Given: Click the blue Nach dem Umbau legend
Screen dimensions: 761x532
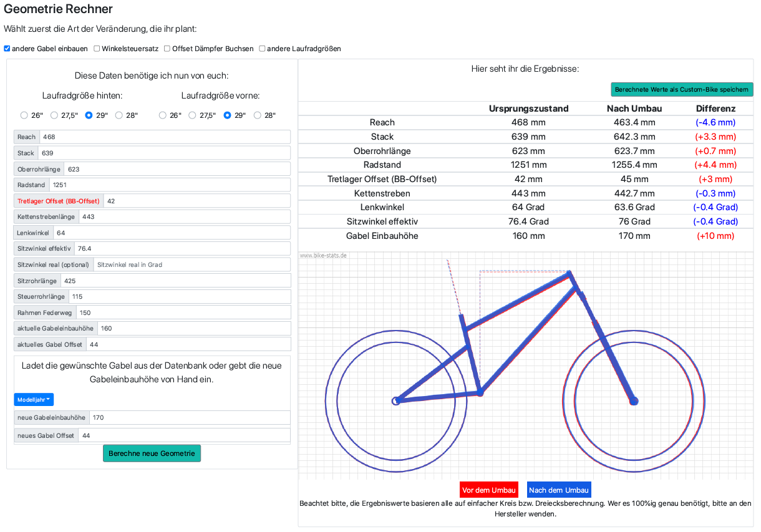Looking at the screenshot, I should coord(558,490).
